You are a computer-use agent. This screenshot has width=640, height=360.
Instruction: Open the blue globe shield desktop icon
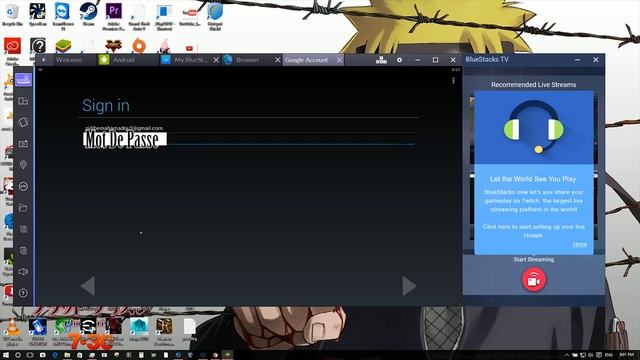(x=215, y=16)
